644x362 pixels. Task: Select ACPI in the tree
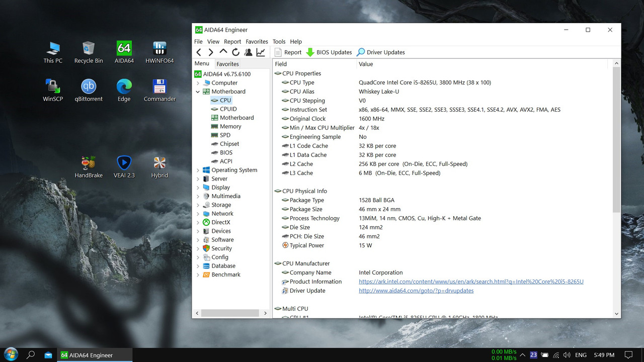(226, 161)
